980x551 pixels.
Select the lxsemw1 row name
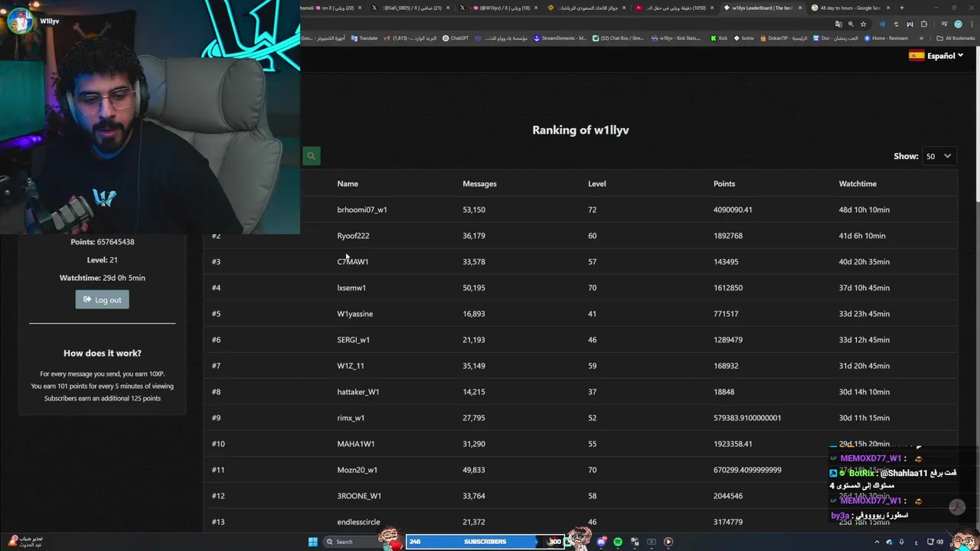(x=351, y=288)
